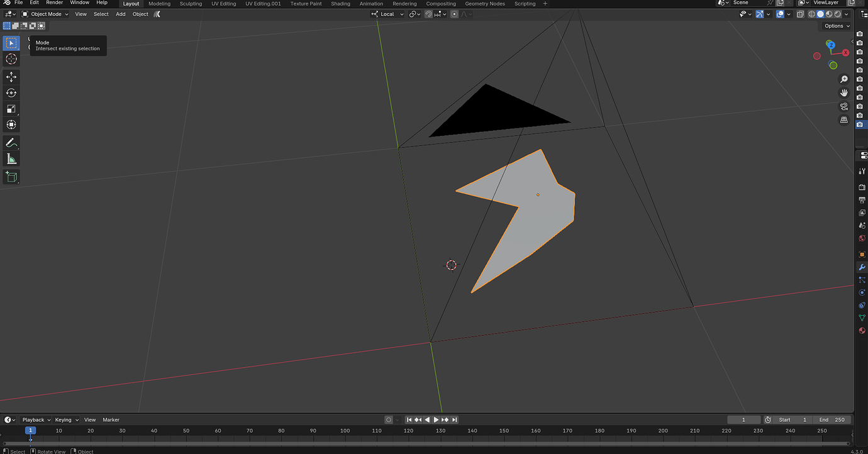
Task: Click the End frame field
Action: click(833, 419)
